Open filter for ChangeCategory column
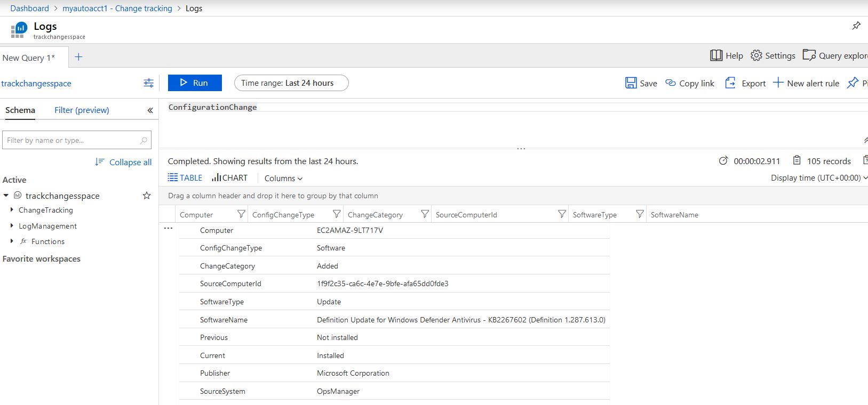Screen dimensions: 868x405 (425, 214)
